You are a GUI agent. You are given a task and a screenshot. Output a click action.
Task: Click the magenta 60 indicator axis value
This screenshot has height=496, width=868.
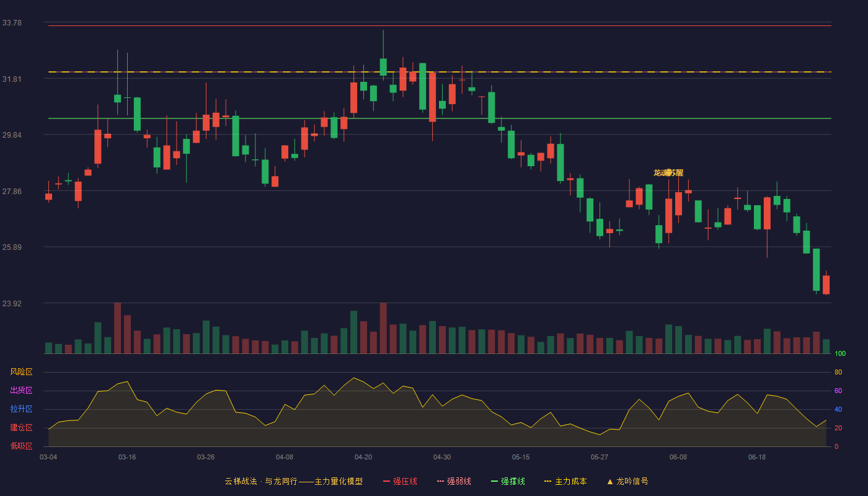tap(838, 391)
